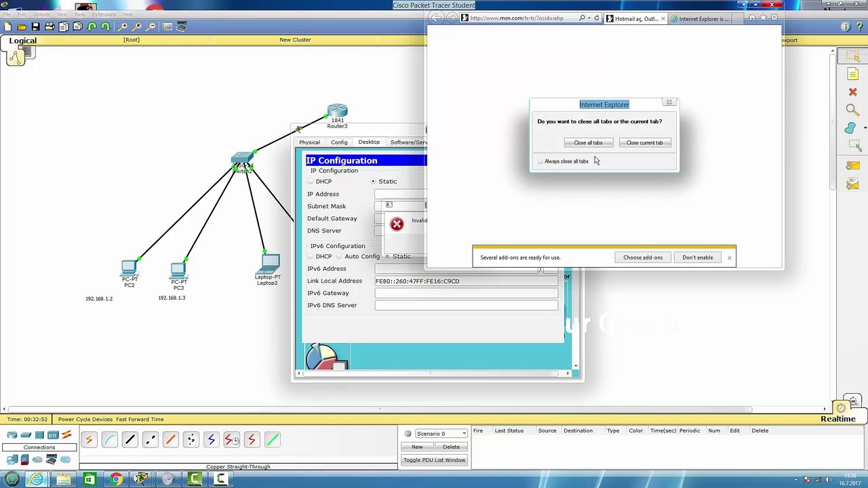Click the 'Don't enable' button
The height and width of the screenshot is (488, 868).
coord(698,258)
